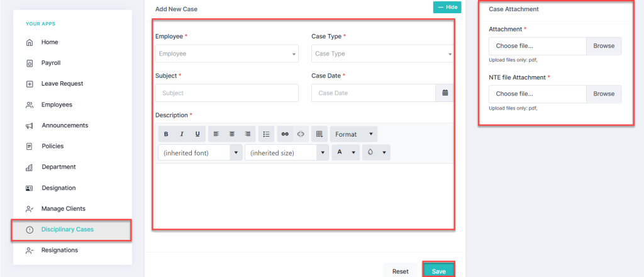This screenshot has height=277, width=644.
Task: Toggle underline formatting in description editor
Action: tap(197, 134)
